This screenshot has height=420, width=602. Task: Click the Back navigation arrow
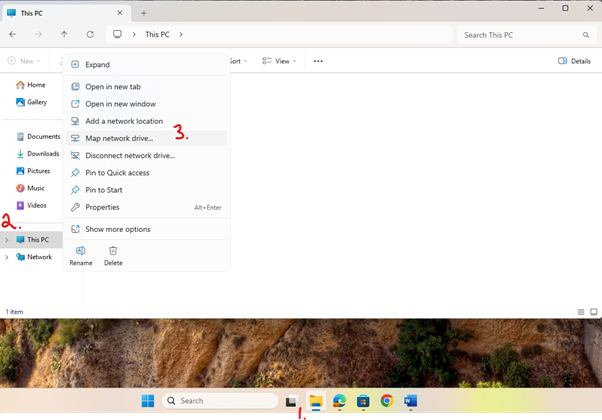[13, 35]
